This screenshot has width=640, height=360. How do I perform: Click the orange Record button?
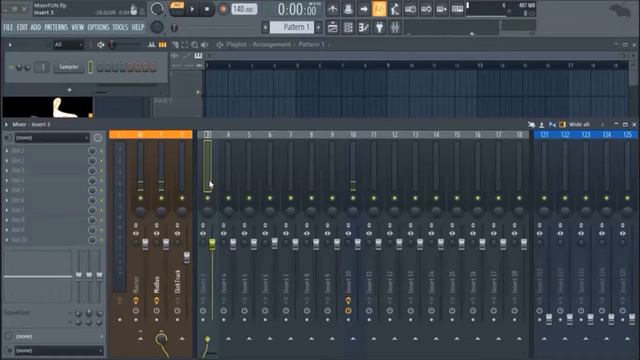[x=223, y=9]
